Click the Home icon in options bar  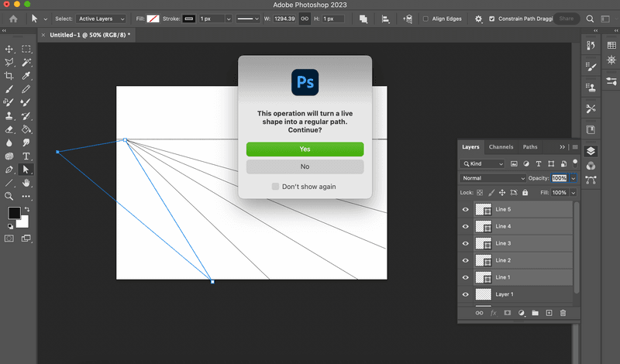pos(13,19)
